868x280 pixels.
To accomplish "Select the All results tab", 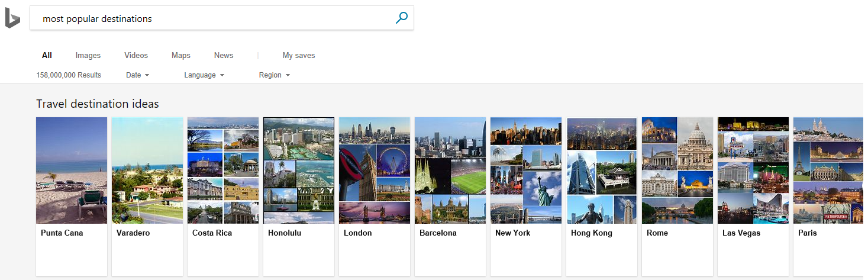I will tap(47, 56).
